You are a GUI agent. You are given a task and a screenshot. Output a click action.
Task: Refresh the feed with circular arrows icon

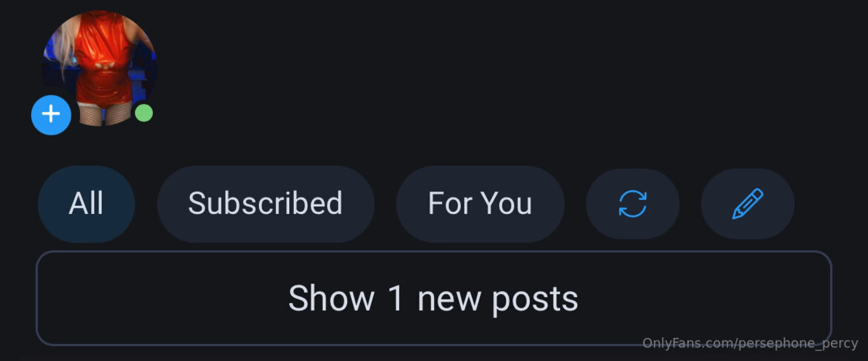pyautogui.click(x=632, y=204)
